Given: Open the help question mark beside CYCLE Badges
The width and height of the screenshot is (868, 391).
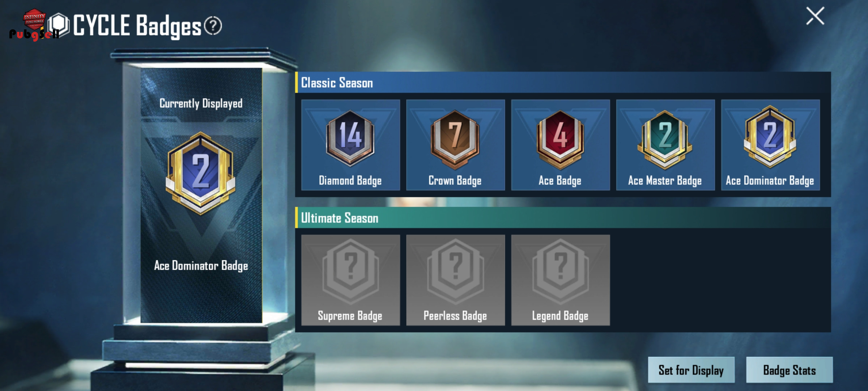Looking at the screenshot, I should (x=213, y=26).
